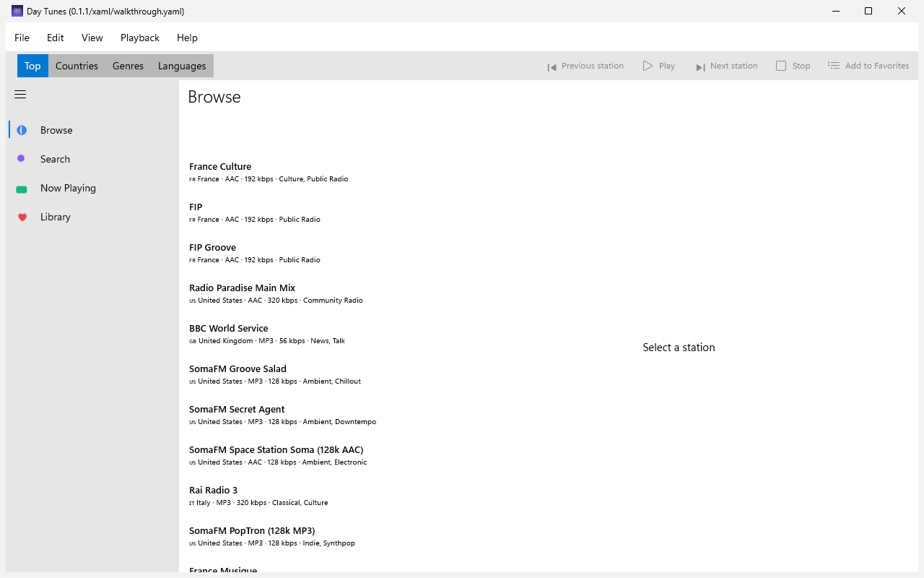Maximize the Day Tunes window
924x578 pixels.
868,11
